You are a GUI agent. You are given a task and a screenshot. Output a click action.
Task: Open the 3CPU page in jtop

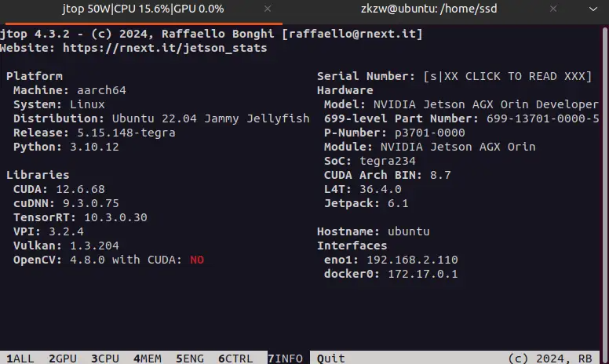coord(105,359)
